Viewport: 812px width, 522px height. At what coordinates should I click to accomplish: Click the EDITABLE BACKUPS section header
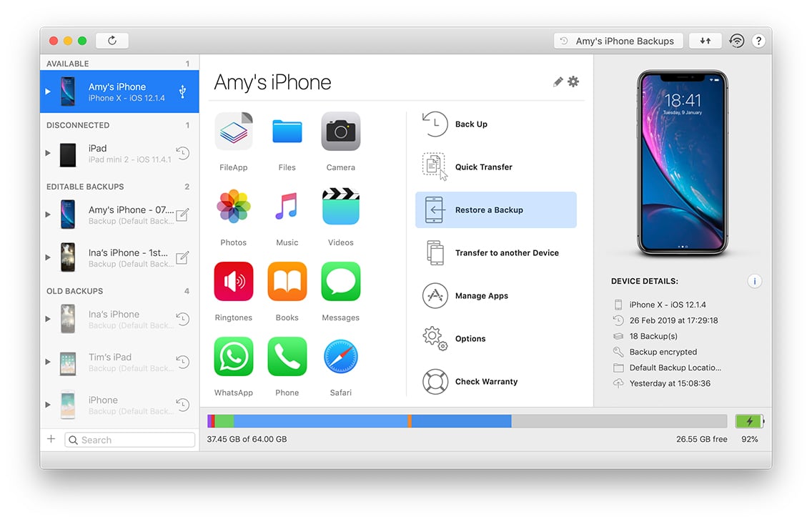click(x=85, y=187)
